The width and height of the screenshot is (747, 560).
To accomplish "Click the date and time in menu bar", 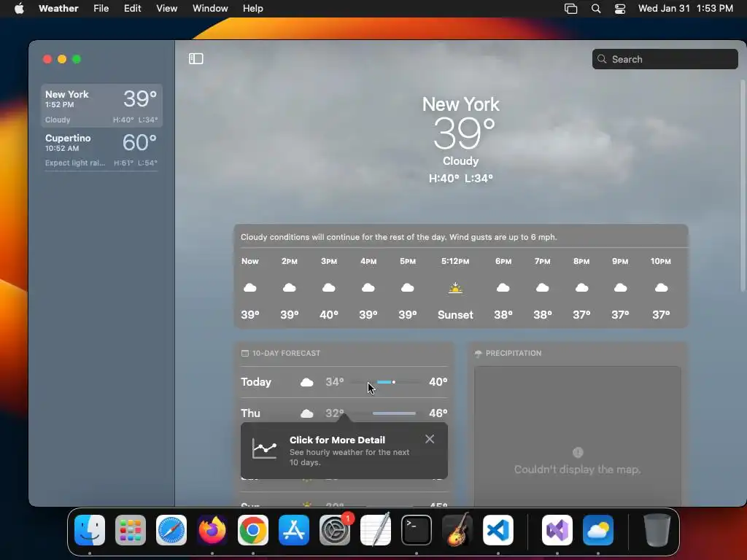I will [686, 9].
